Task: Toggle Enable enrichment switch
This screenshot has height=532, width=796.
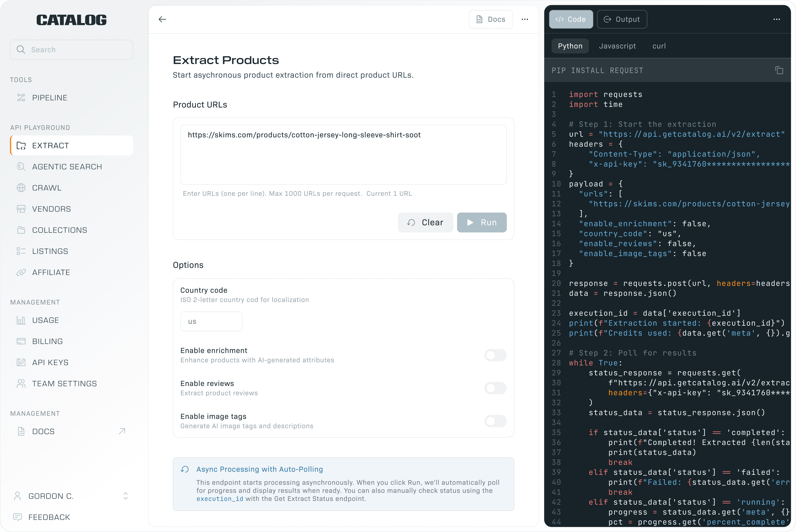Action: (495, 355)
